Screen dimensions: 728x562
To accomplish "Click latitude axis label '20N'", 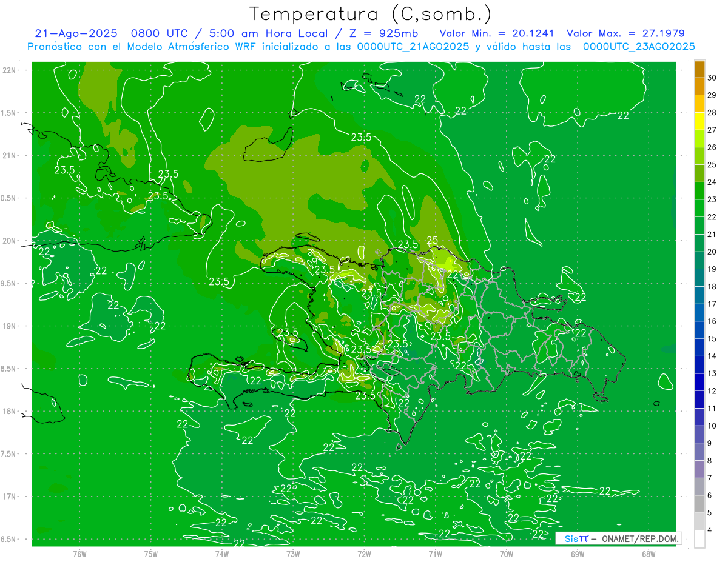I will [10, 241].
